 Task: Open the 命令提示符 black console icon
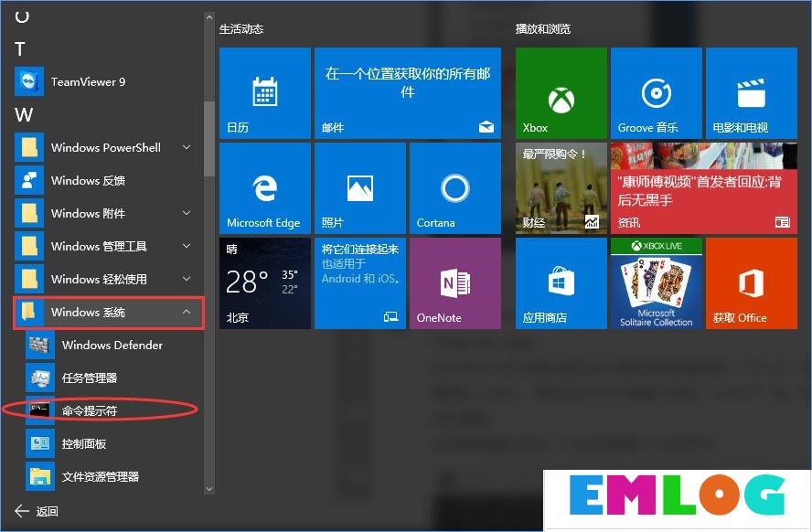pos(40,410)
